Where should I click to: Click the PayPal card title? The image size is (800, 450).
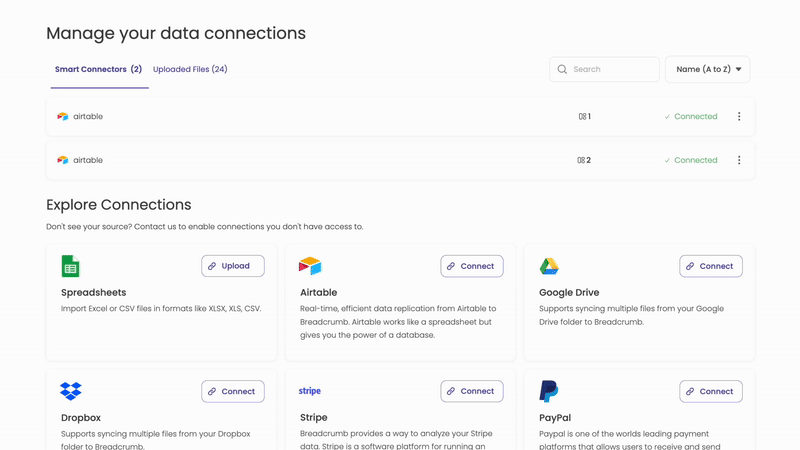555,417
